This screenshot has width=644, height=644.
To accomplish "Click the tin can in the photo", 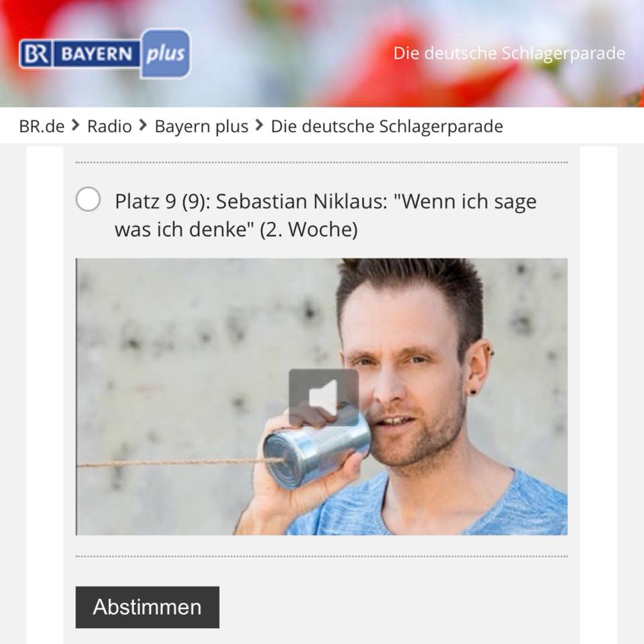I will pyautogui.click(x=315, y=451).
